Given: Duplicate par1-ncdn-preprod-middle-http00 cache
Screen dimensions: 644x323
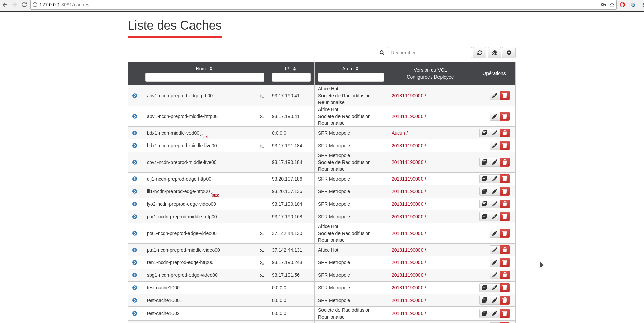Looking at the screenshot, I should coord(484,217).
